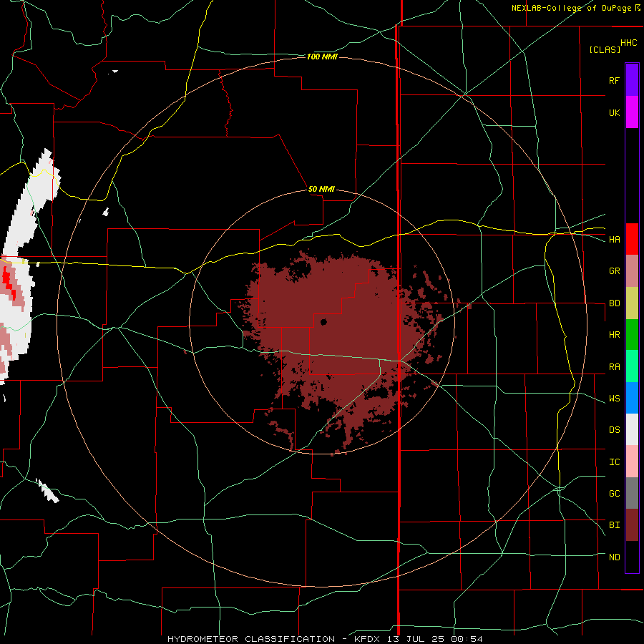Click the WS blue legend color block

(x=632, y=398)
